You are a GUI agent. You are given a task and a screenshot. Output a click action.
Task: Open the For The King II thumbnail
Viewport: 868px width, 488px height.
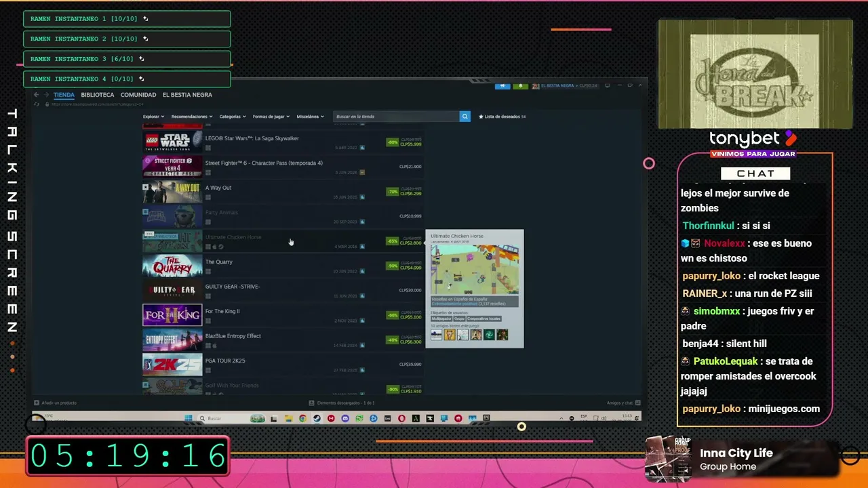172,315
